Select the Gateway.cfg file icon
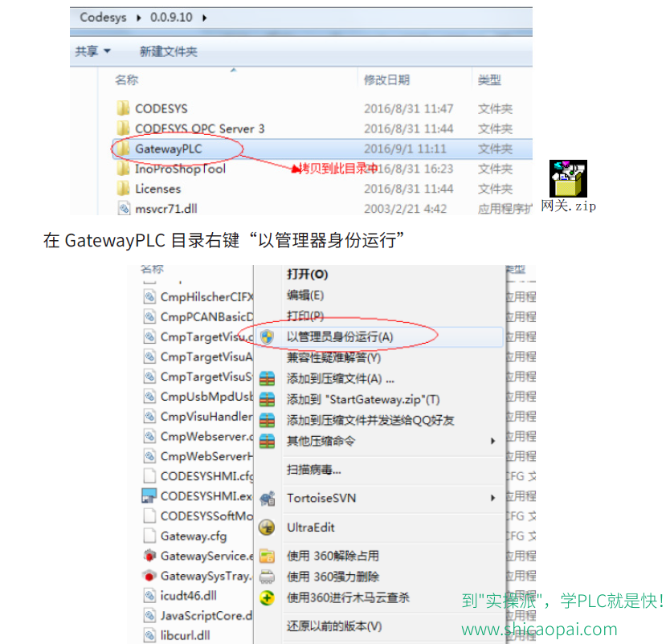 [x=149, y=536]
